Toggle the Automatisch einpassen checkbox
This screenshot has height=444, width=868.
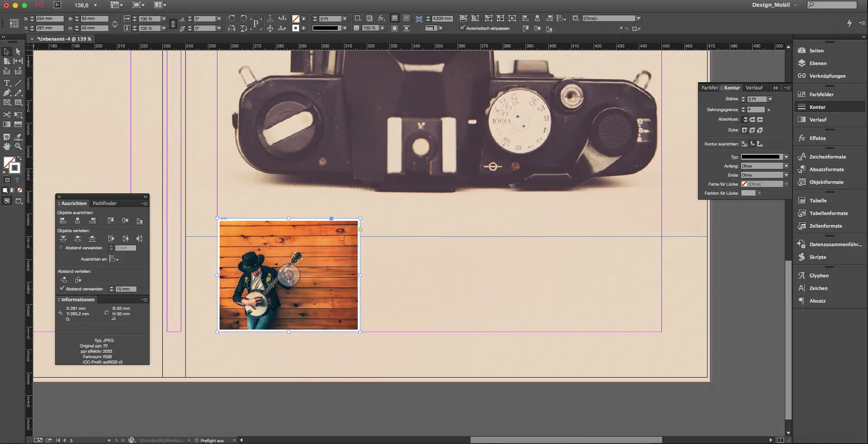click(x=462, y=28)
